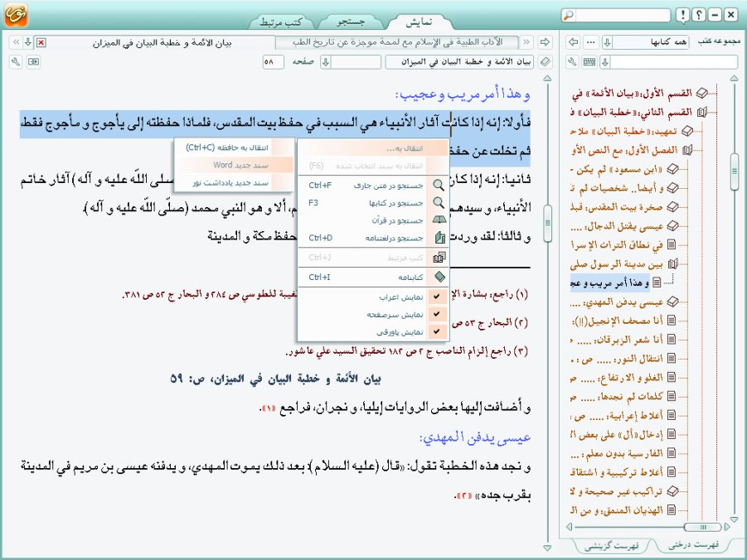
Task: Open همه کتابها collection dropdown
Action: pos(607,42)
